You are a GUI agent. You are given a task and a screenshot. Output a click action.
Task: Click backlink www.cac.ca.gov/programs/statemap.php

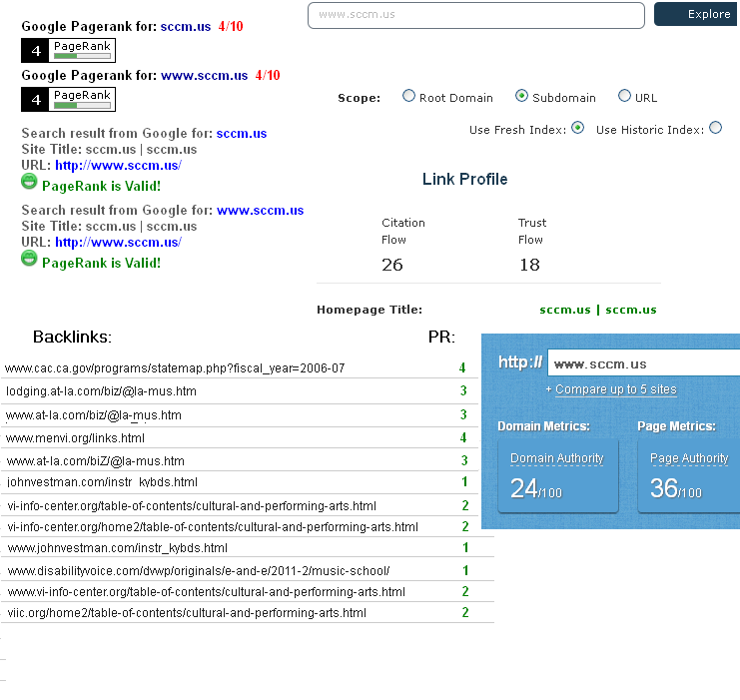(x=175, y=368)
